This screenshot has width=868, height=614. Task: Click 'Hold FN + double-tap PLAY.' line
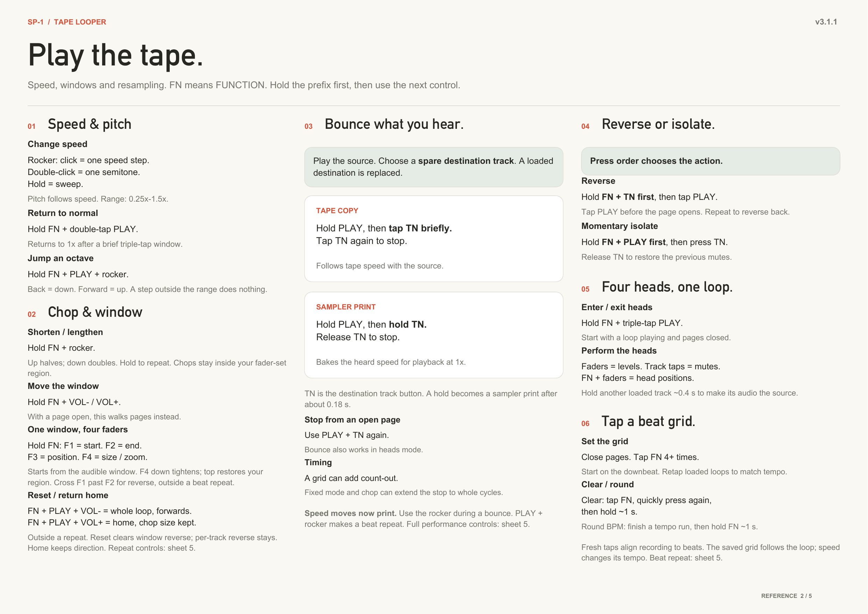pos(83,229)
